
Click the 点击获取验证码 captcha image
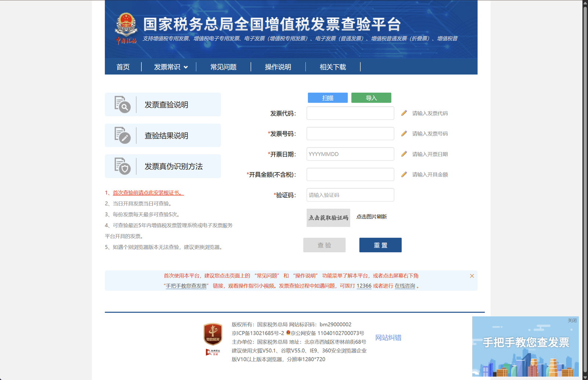(329, 218)
